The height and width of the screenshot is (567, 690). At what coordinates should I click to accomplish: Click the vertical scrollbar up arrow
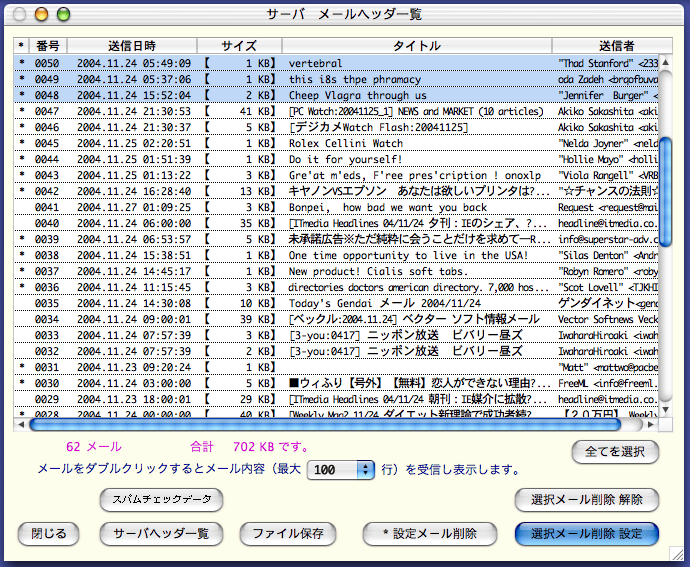[x=665, y=63]
